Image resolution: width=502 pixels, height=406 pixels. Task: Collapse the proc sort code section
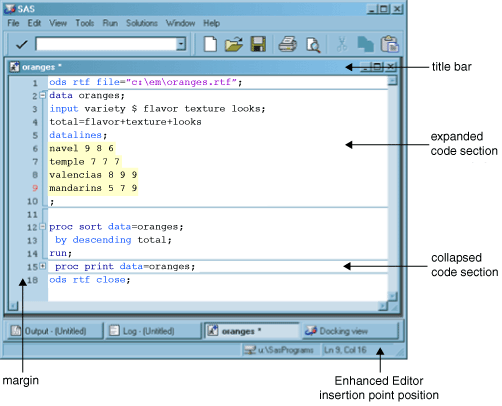click(x=43, y=227)
